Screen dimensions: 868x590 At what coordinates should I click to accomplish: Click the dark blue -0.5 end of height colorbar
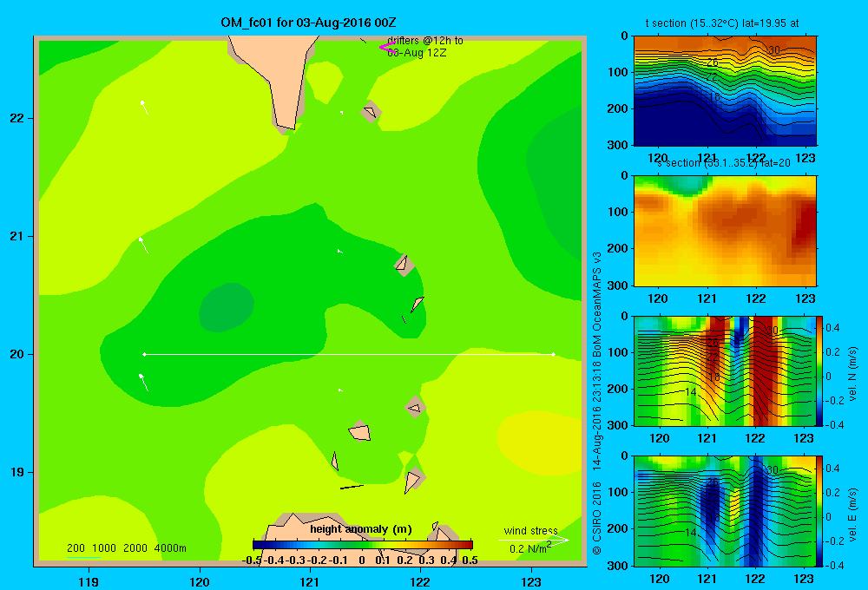click(258, 545)
